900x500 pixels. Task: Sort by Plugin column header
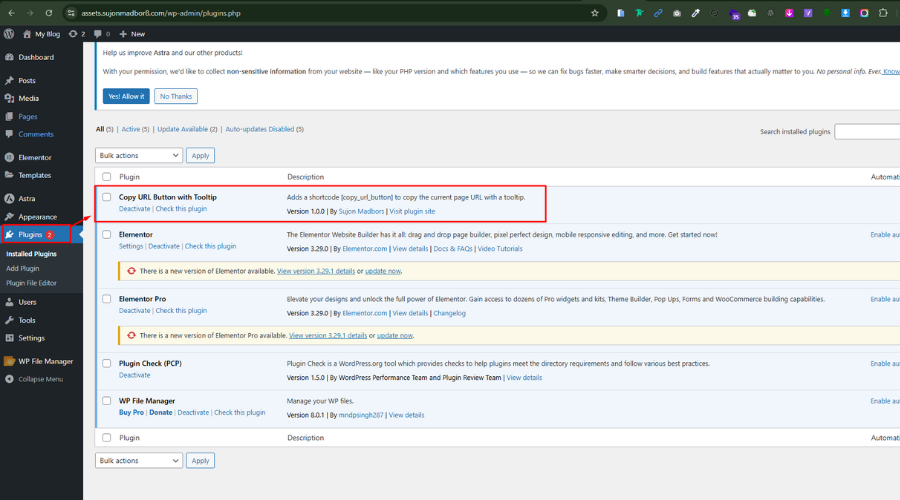(x=129, y=177)
